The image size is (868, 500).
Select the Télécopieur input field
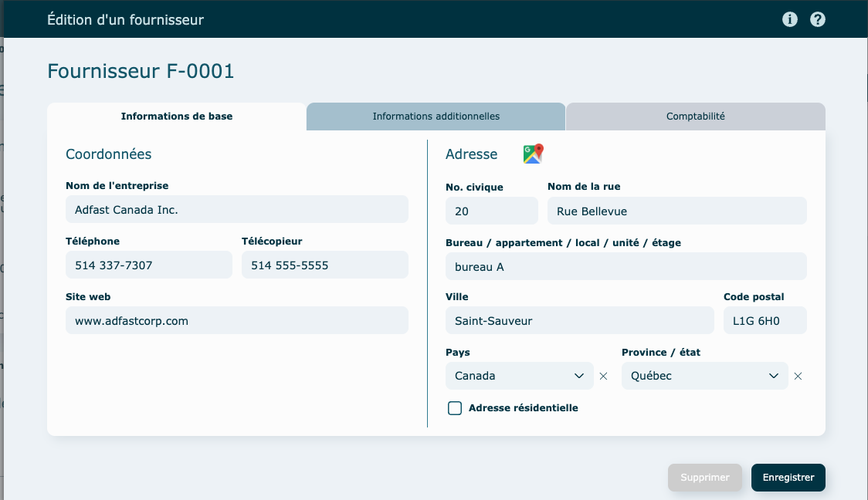click(324, 265)
